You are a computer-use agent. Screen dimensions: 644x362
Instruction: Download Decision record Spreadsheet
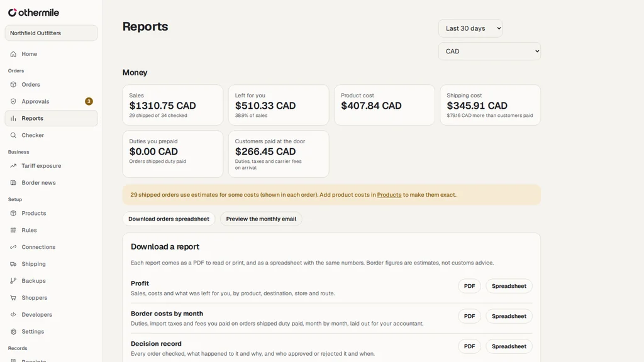509,346
